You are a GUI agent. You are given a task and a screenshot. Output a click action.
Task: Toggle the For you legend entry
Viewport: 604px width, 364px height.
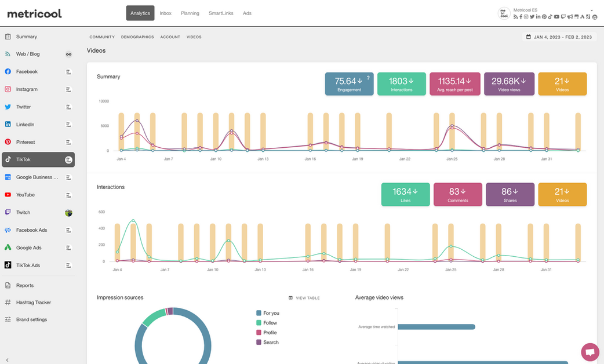(268, 313)
